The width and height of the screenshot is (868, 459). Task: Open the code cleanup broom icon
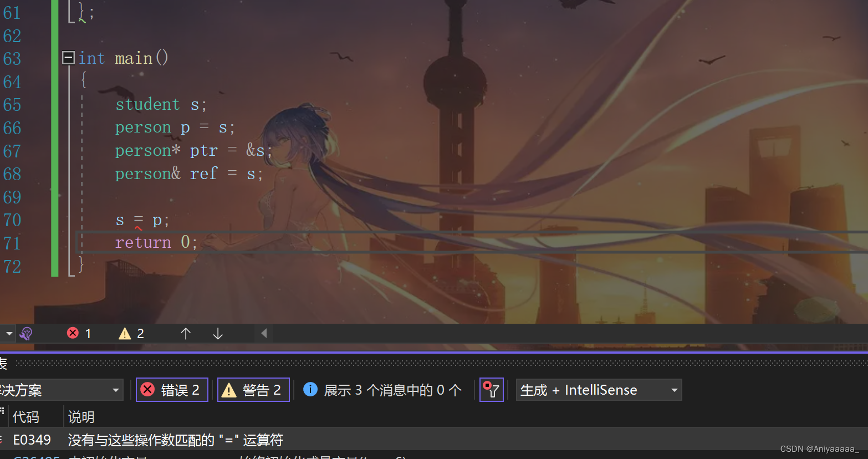[x=26, y=333]
